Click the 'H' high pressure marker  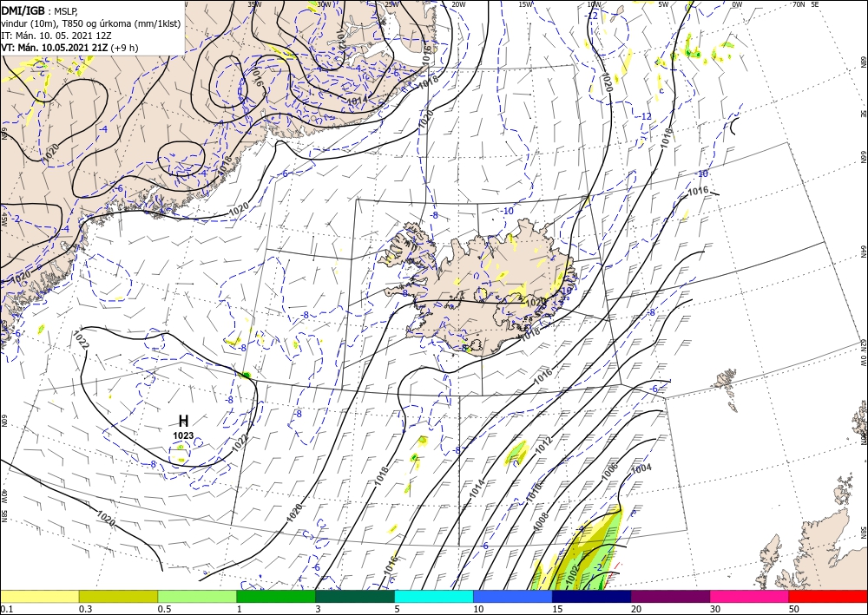point(184,421)
